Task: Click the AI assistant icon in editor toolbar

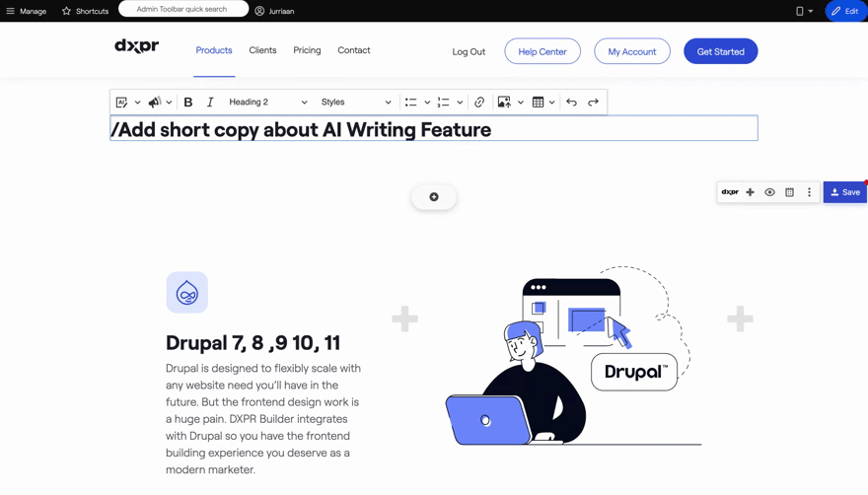Action: tap(122, 103)
